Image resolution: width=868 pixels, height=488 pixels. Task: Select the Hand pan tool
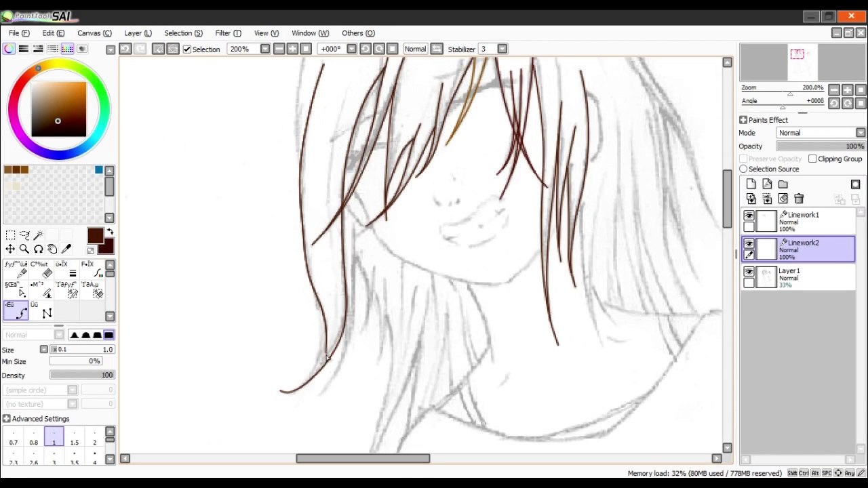pos(52,249)
